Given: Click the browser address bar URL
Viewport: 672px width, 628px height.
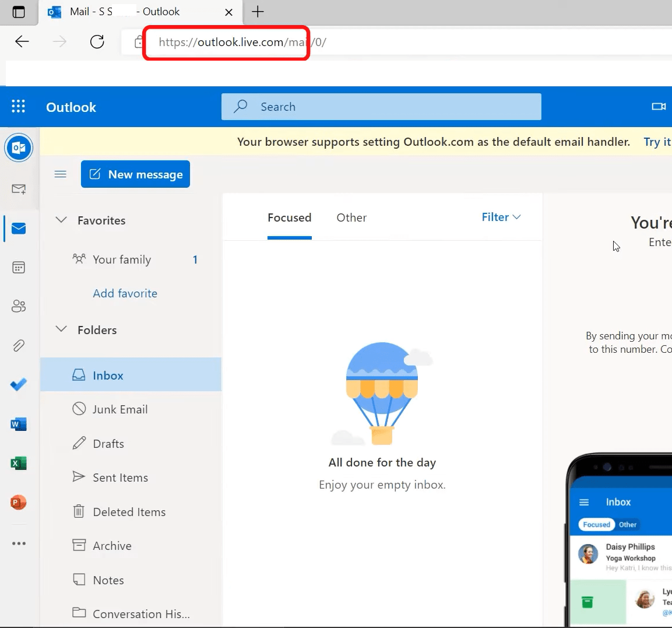Looking at the screenshot, I should [242, 42].
